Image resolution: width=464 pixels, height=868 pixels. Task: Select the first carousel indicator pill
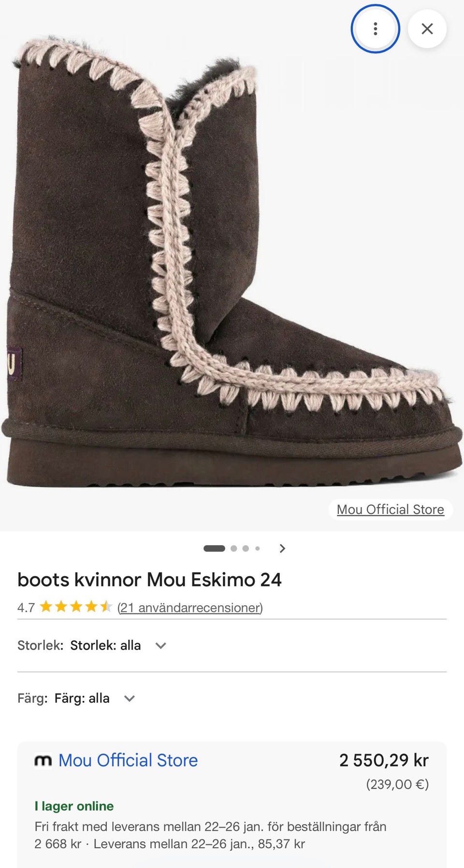pos(214,548)
